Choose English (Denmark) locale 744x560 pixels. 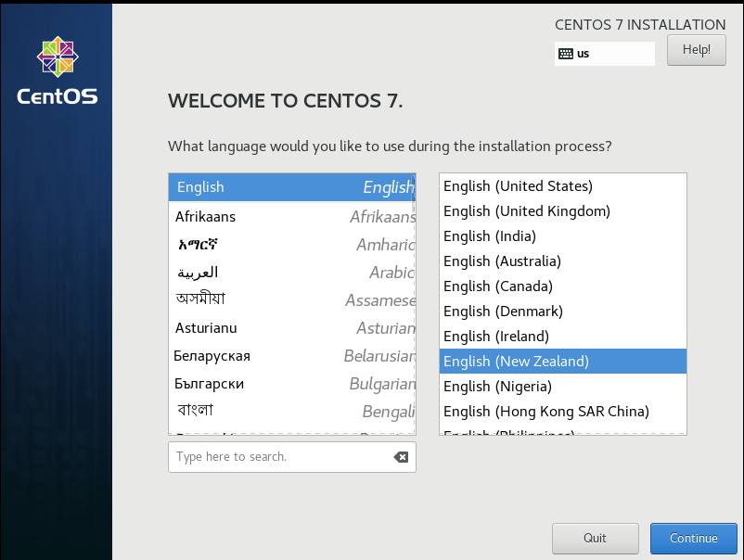click(563, 312)
